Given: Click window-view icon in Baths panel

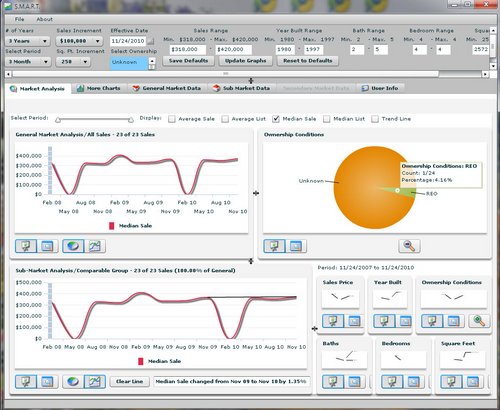Looking at the screenshot, I should [x=354, y=381].
